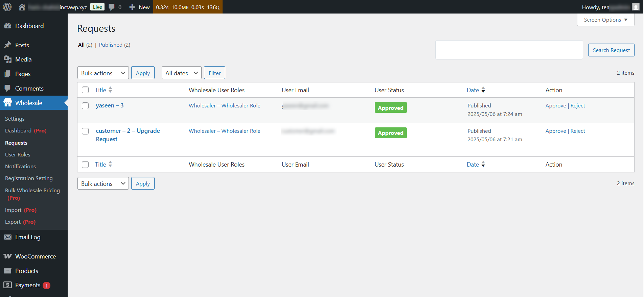Image resolution: width=644 pixels, height=297 pixels.
Task: Reject the yaseen – 3 request
Action: click(x=578, y=106)
